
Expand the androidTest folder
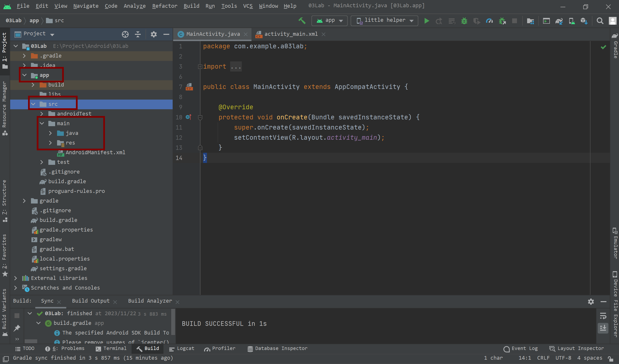tap(42, 114)
